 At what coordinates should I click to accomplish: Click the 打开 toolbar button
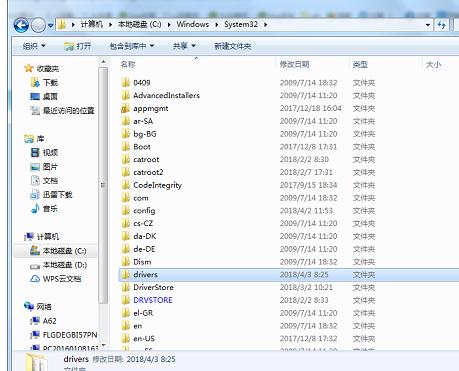(x=78, y=46)
